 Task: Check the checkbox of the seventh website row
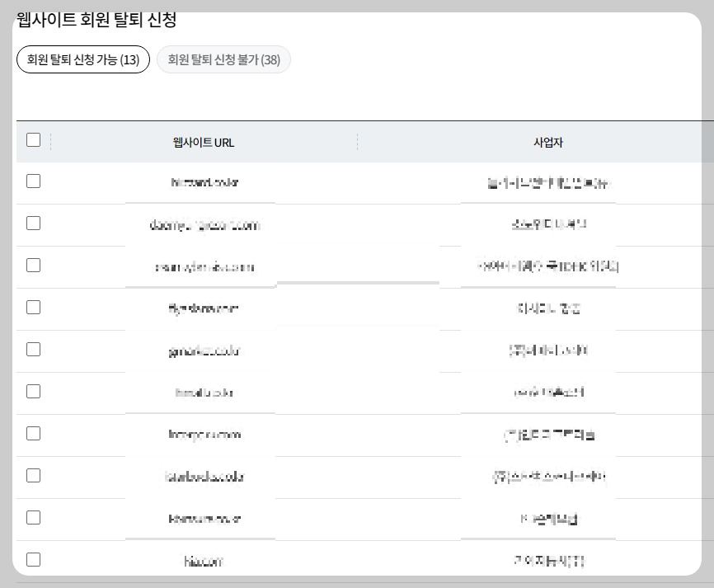pyautogui.click(x=33, y=434)
